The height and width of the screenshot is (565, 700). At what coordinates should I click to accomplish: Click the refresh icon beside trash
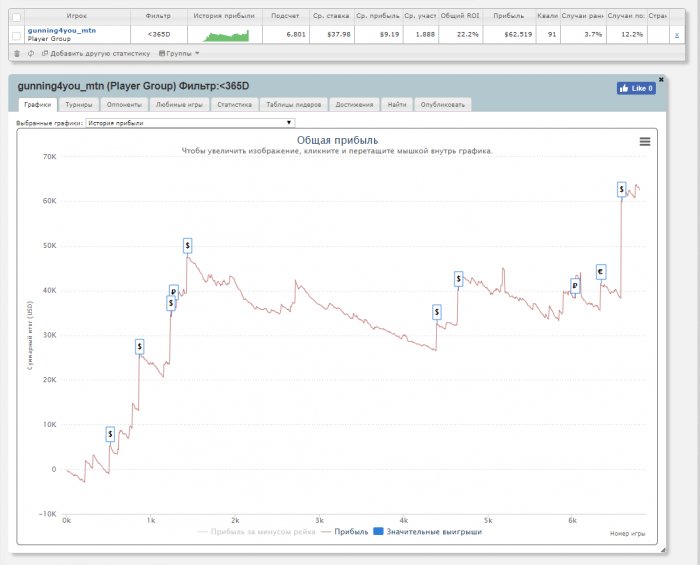point(30,53)
